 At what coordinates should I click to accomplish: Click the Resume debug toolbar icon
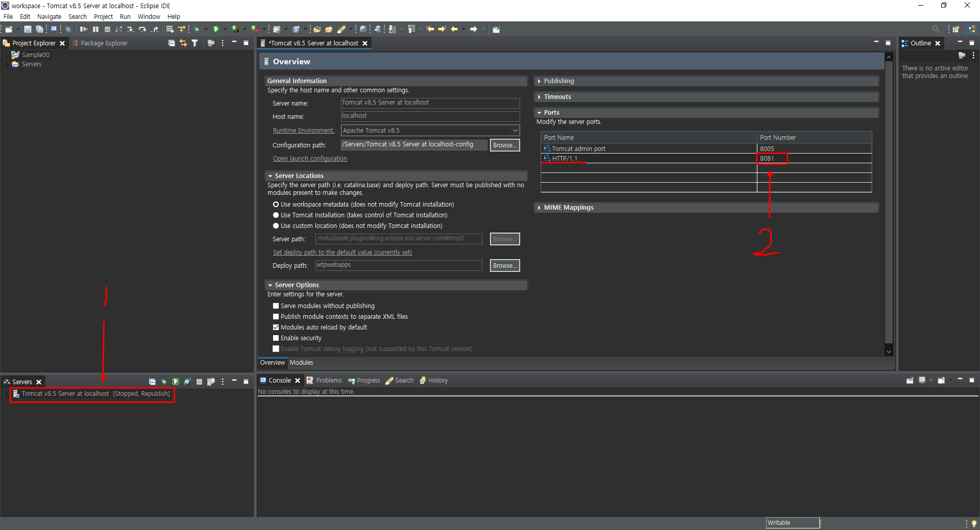[84, 29]
